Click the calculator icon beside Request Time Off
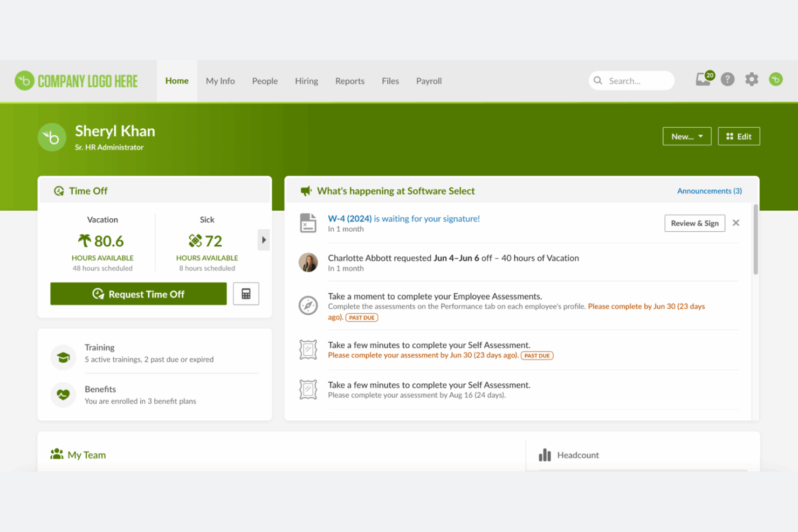Viewport: 798px width, 532px height. 246,293
